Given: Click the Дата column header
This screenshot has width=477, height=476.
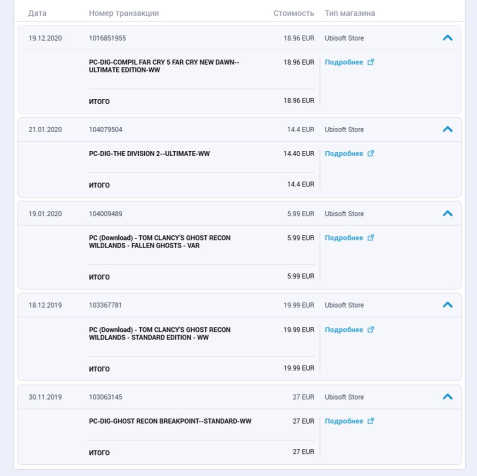Looking at the screenshot, I should click(x=37, y=13).
